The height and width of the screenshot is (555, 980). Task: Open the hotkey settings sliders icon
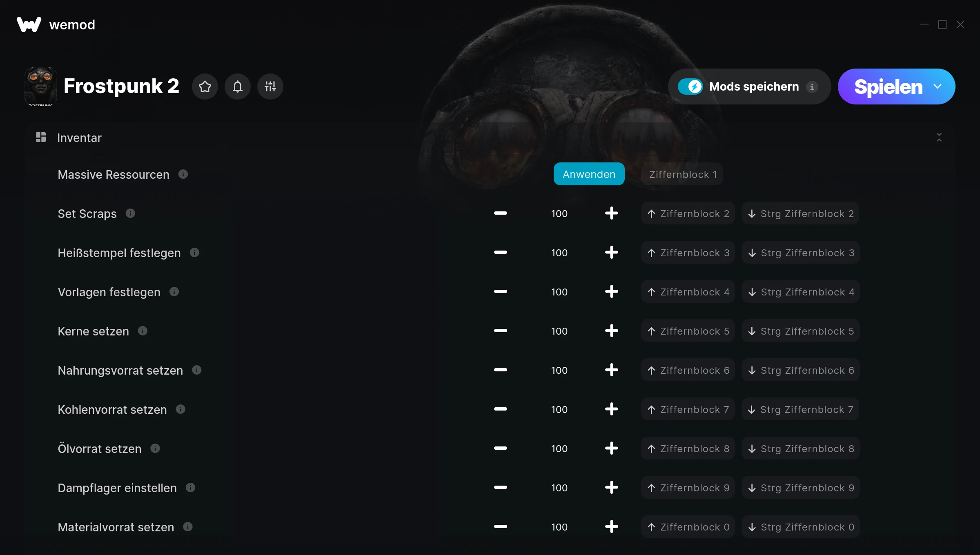(x=270, y=86)
